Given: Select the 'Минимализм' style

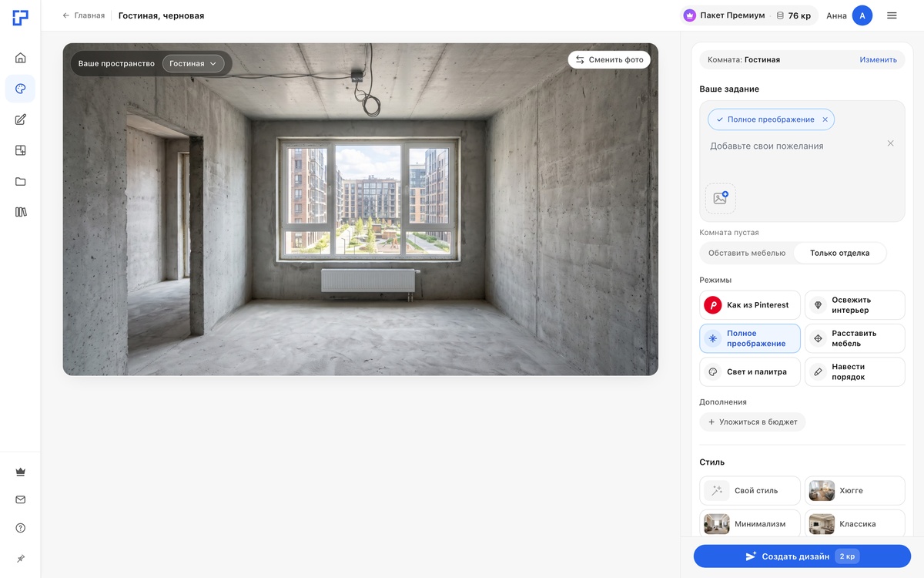Looking at the screenshot, I should tap(750, 523).
